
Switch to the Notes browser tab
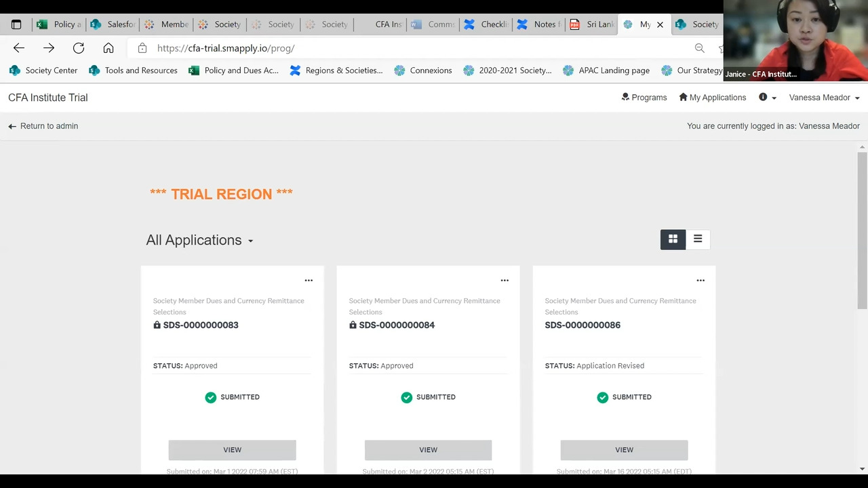click(x=539, y=24)
